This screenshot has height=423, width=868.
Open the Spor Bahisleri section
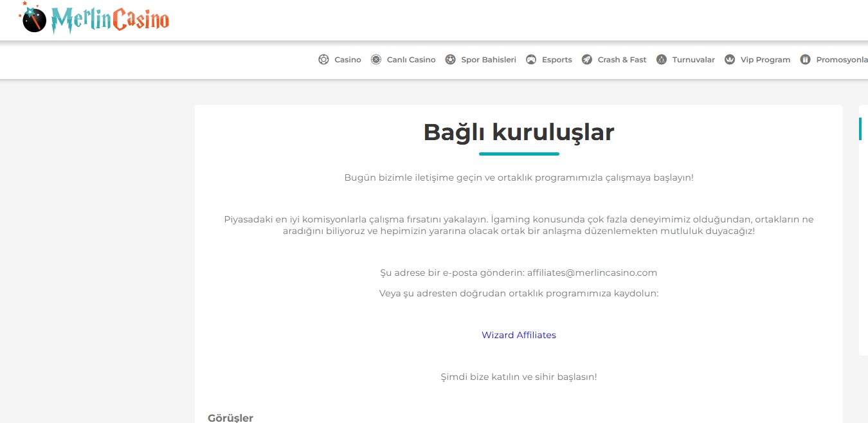click(489, 59)
